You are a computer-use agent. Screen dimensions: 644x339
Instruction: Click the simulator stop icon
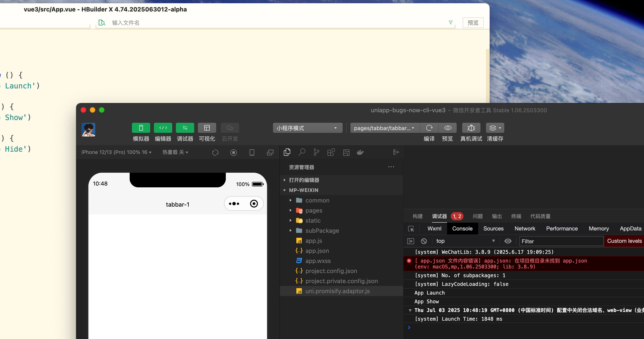tap(234, 152)
